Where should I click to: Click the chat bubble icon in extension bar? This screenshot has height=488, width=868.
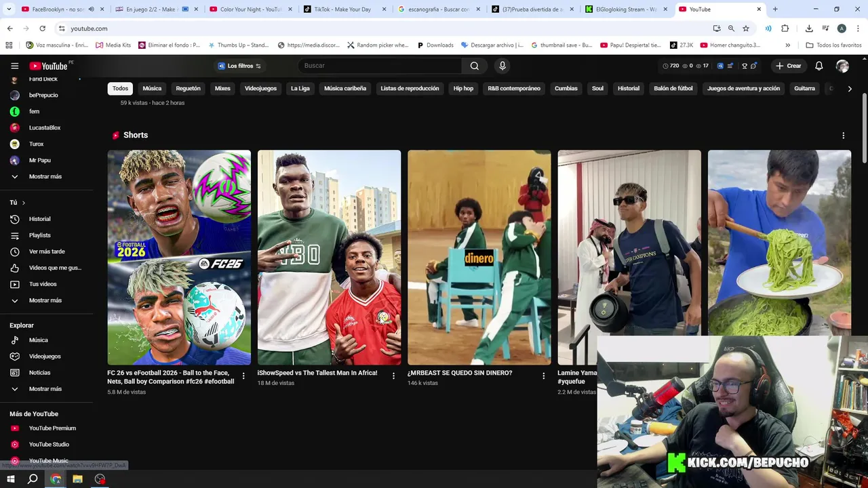coord(753,66)
